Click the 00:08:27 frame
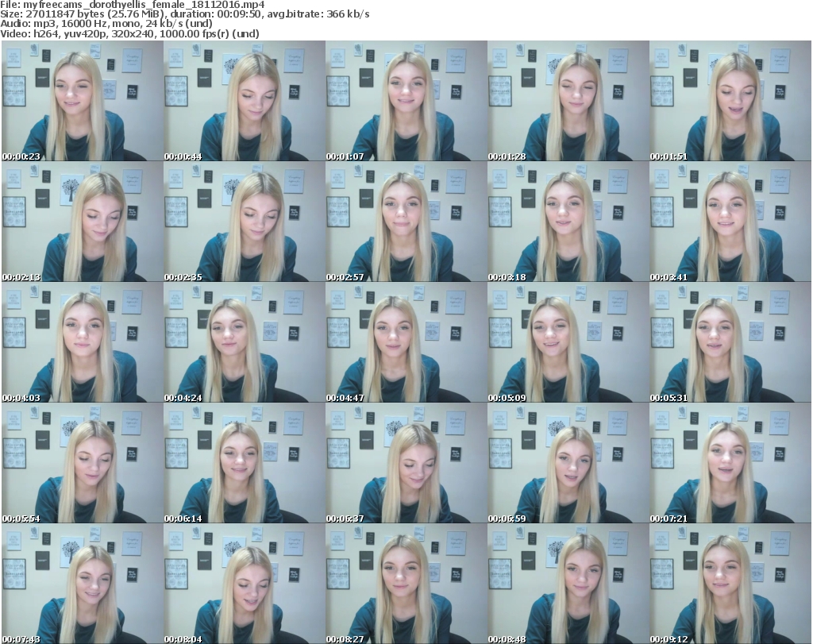 coord(405,584)
